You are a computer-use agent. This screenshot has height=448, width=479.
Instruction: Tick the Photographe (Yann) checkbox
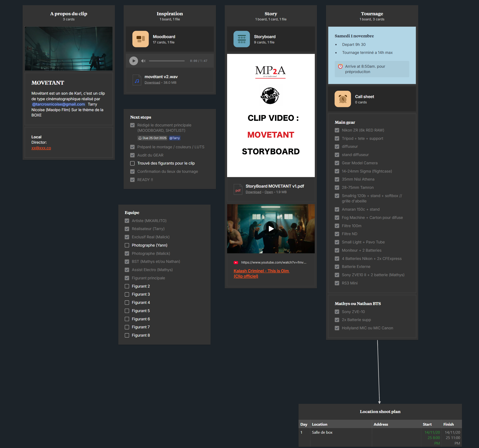click(127, 245)
